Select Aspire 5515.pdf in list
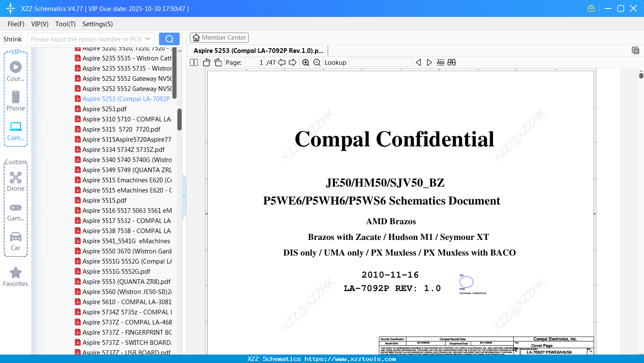This screenshot has width=644, height=363. pyautogui.click(x=104, y=201)
